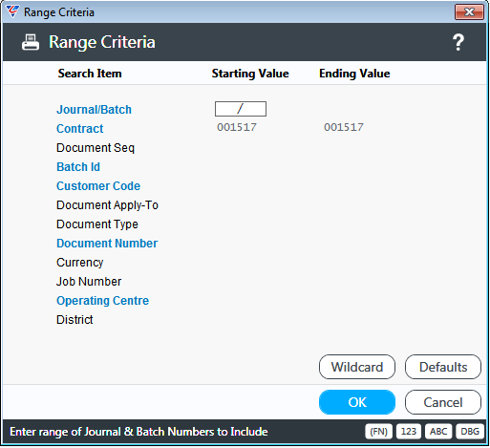Click the Defaults button
This screenshot has height=448, width=490.
[x=443, y=367]
